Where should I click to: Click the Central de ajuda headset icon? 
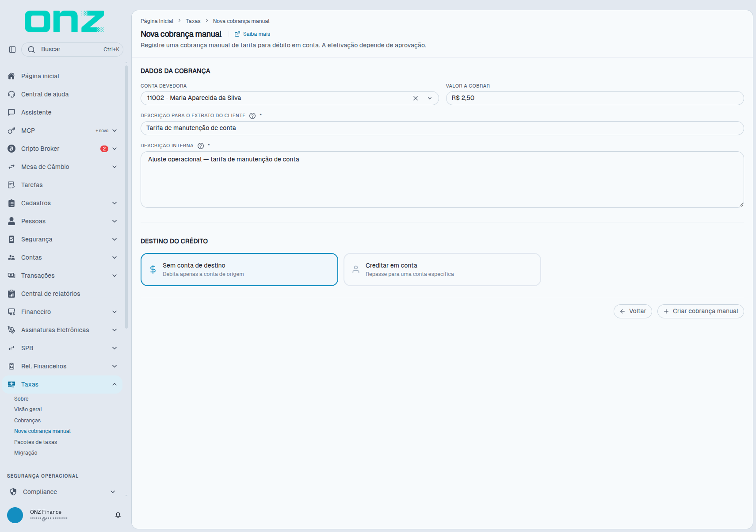[11, 94]
